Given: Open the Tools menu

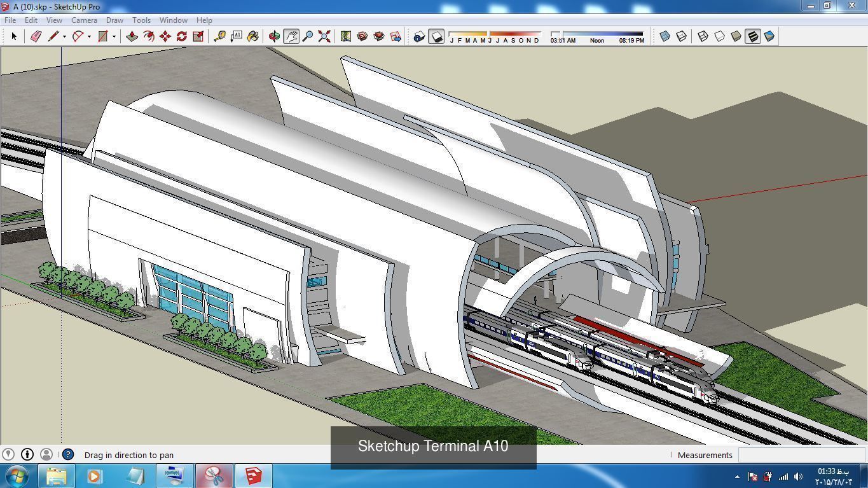Looking at the screenshot, I should (x=141, y=20).
